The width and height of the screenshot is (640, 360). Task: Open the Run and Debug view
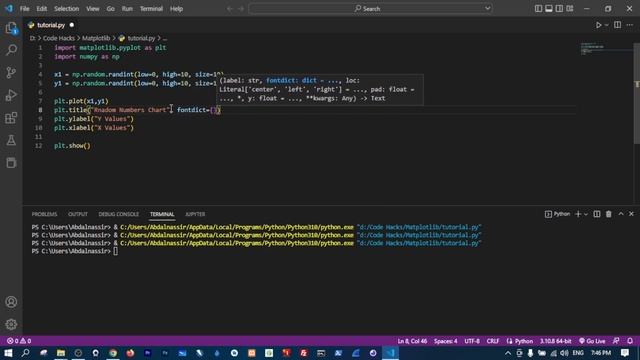(11, 95)
